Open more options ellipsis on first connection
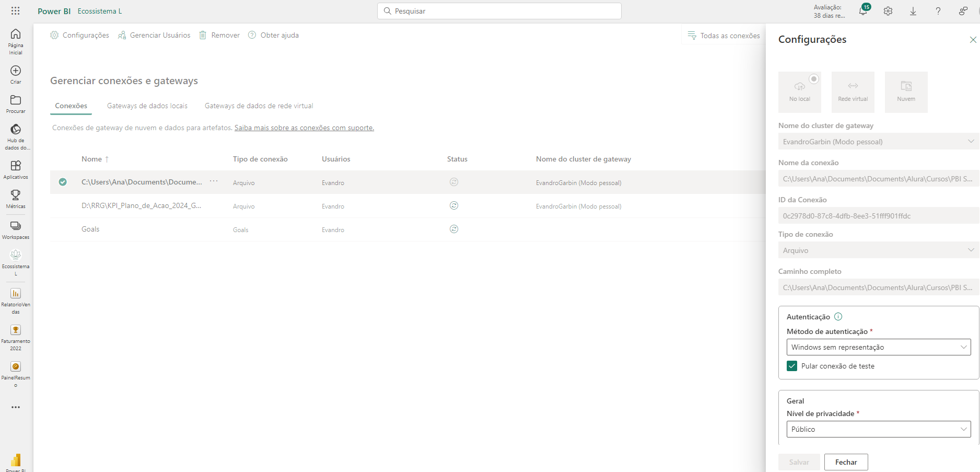 (x=214, y=181)
